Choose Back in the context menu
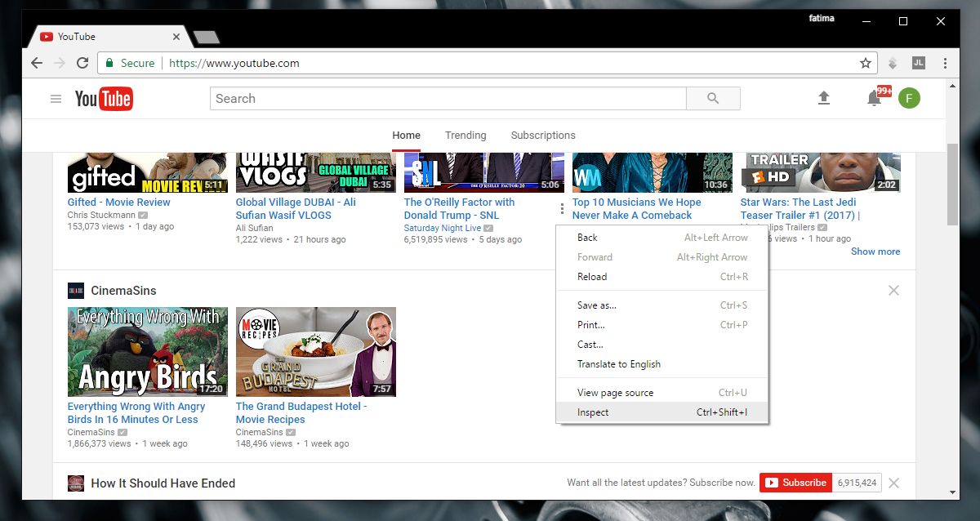Image resolution: width=980 pixels, height=521 pixels. click(661, 238)
